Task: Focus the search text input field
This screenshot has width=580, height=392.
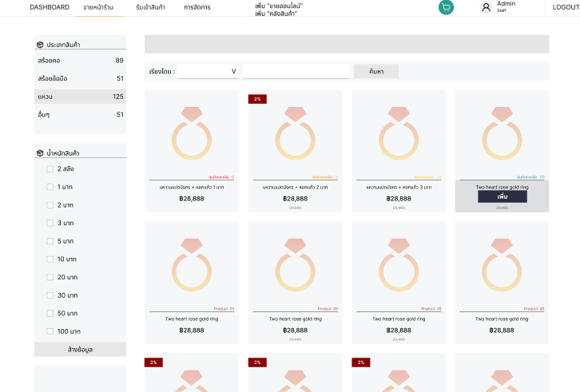Action: click(296, 72)
